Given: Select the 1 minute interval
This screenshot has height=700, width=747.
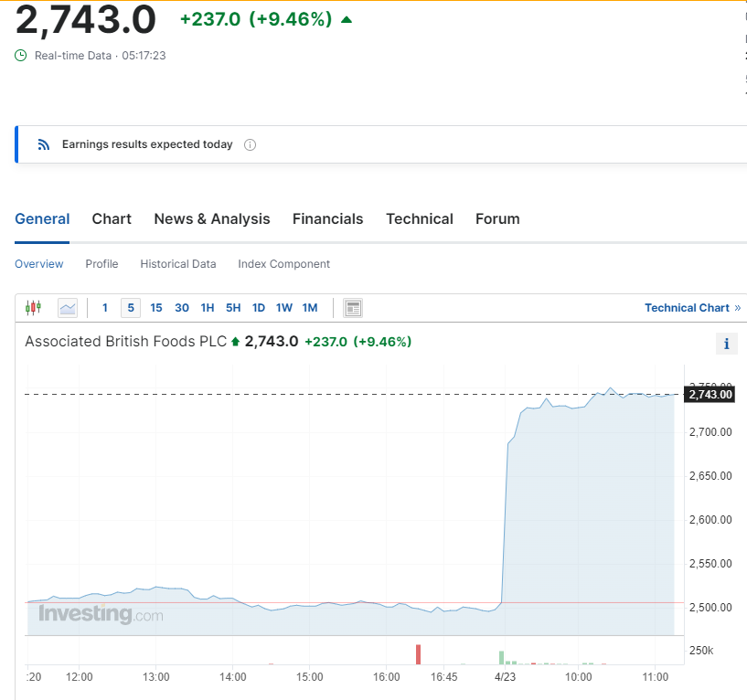Looking at the screenshot, I should [x=105, y=308].
